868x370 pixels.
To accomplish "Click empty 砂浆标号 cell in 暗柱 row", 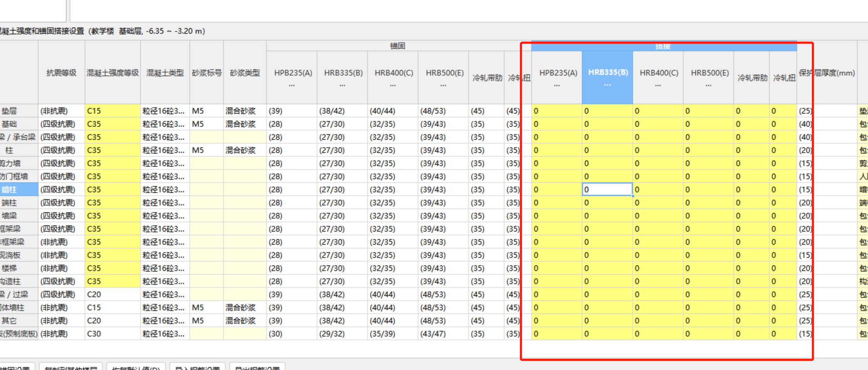I will [207, 189].
